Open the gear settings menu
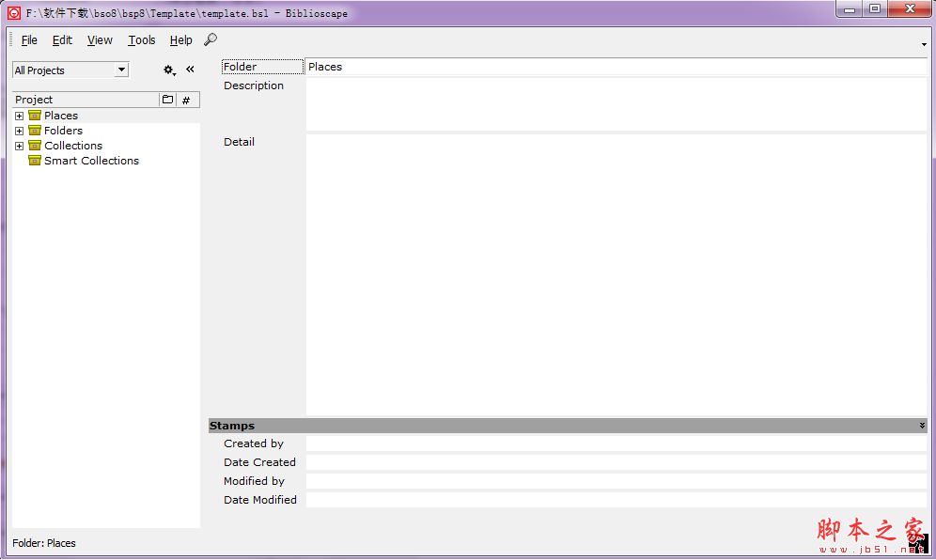The height and width of the screenshot is (560, 936). coord(169,70)
